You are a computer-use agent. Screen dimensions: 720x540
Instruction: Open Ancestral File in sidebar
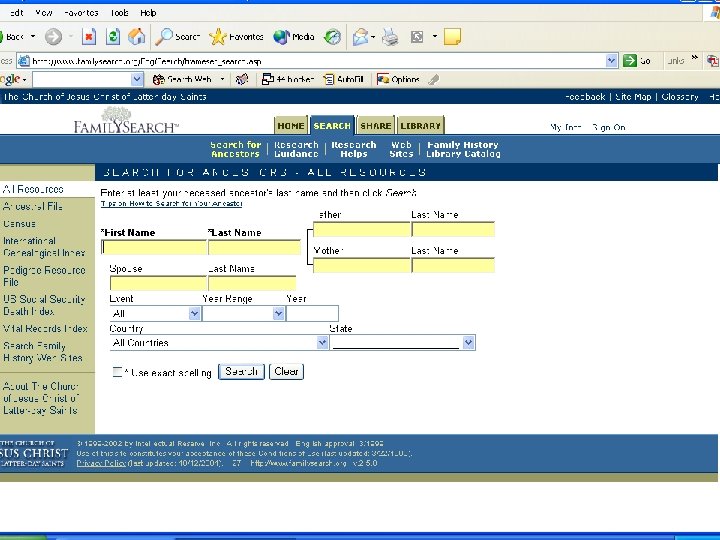point(33,207)
